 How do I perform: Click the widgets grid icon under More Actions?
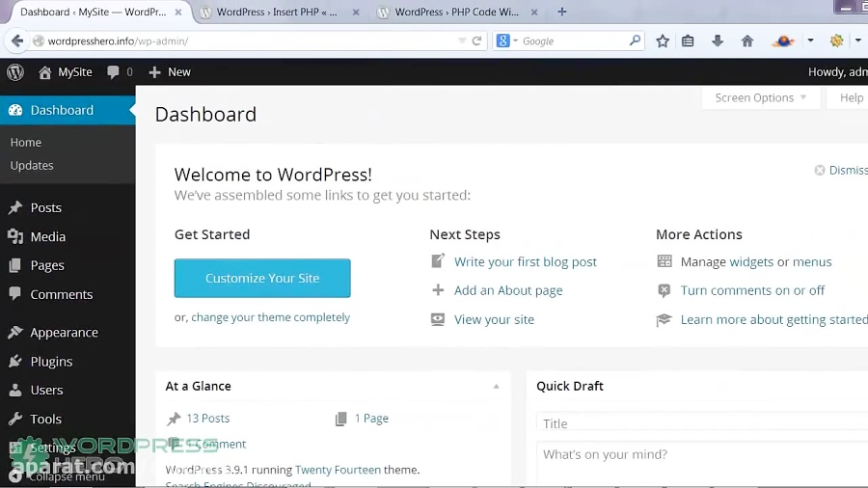pos(665,261)
